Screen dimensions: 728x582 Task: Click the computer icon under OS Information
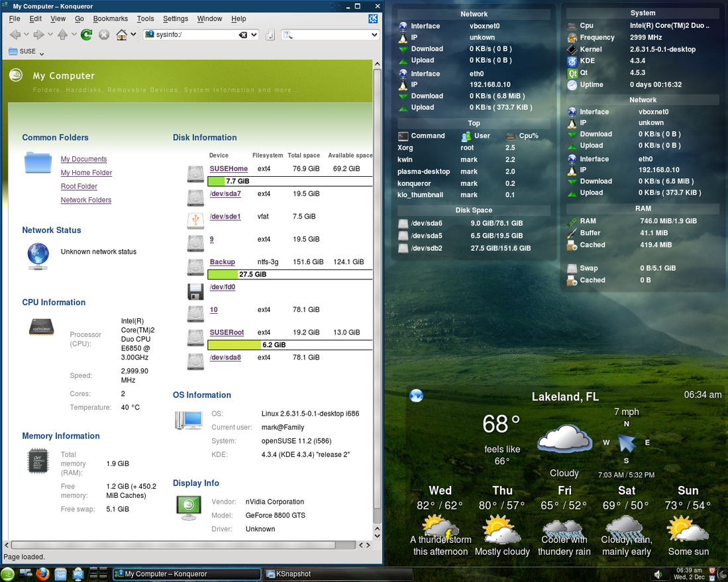189,420
